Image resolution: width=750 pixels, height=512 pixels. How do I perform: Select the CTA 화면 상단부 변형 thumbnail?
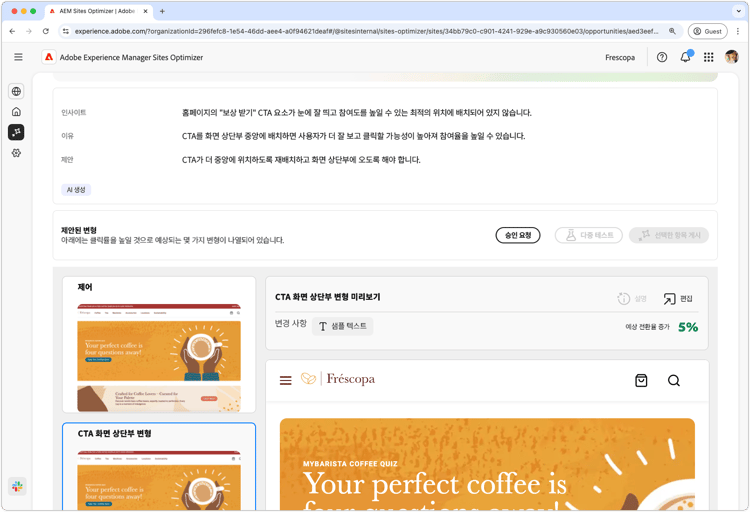[x=159, y=467]
